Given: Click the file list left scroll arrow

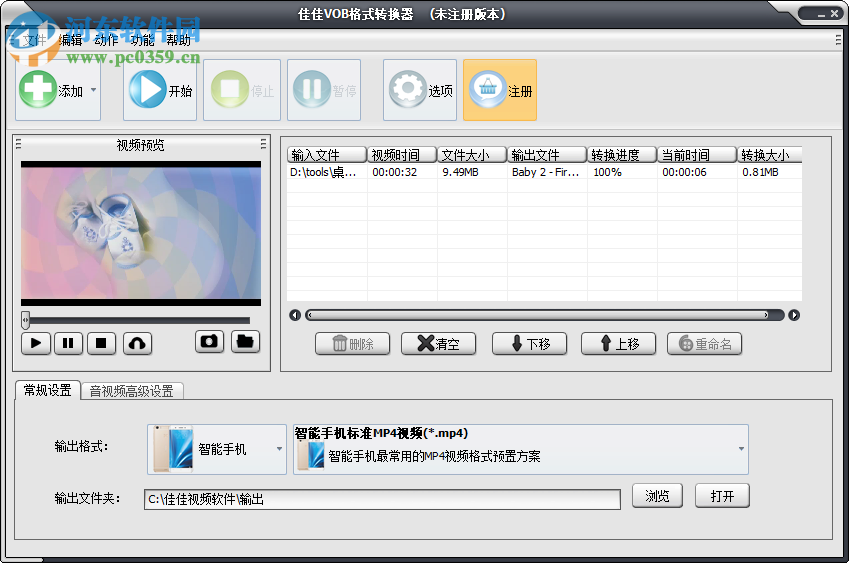Looking at the screenshot, I should click(295, 315).
